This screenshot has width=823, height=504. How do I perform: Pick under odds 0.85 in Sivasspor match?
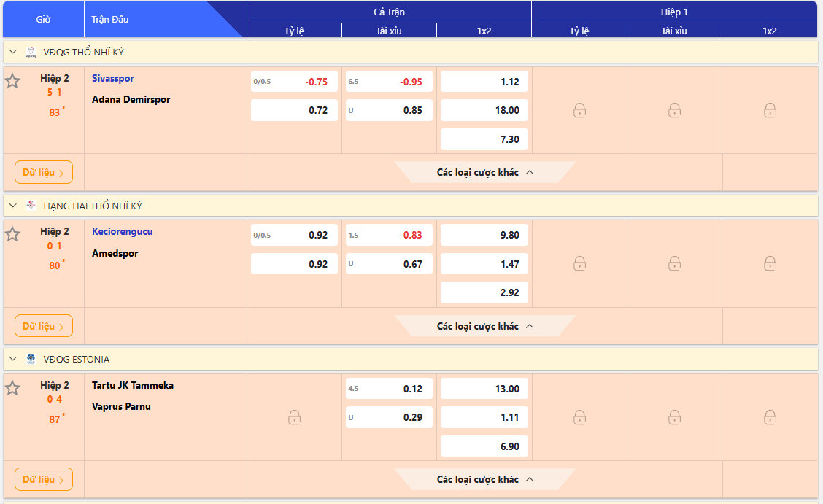(389, 110)
